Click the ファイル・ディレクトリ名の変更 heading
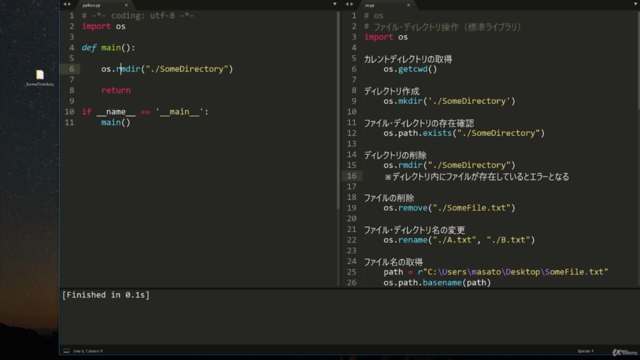 pos(414,230)
